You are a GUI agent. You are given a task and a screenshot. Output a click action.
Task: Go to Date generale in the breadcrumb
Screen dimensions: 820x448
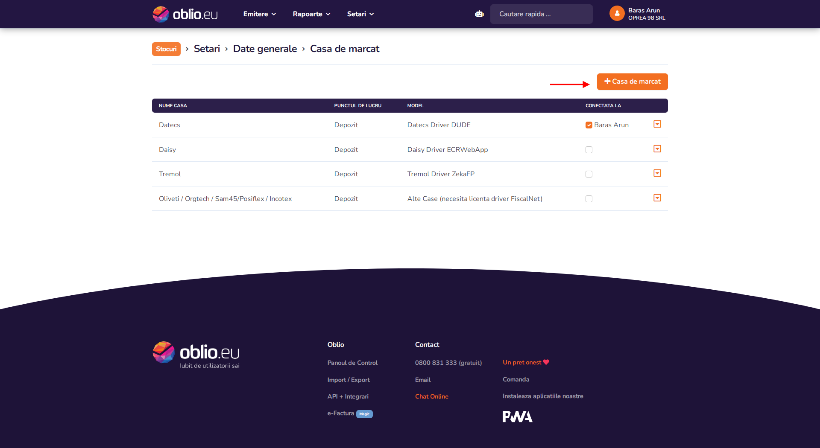(265, 49)
